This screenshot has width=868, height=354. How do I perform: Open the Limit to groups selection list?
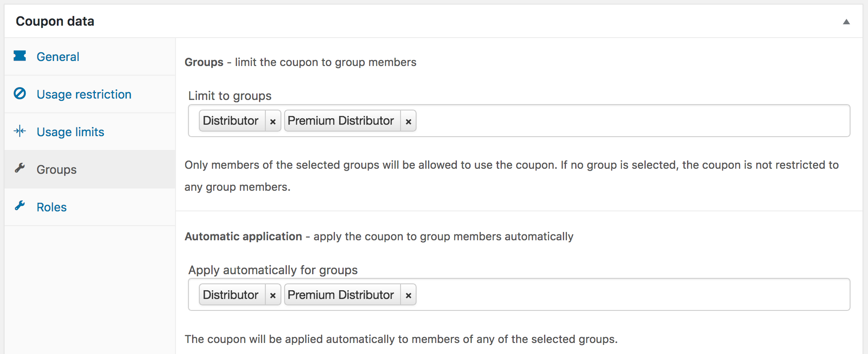pyautogui.click(x=596, y=121)
